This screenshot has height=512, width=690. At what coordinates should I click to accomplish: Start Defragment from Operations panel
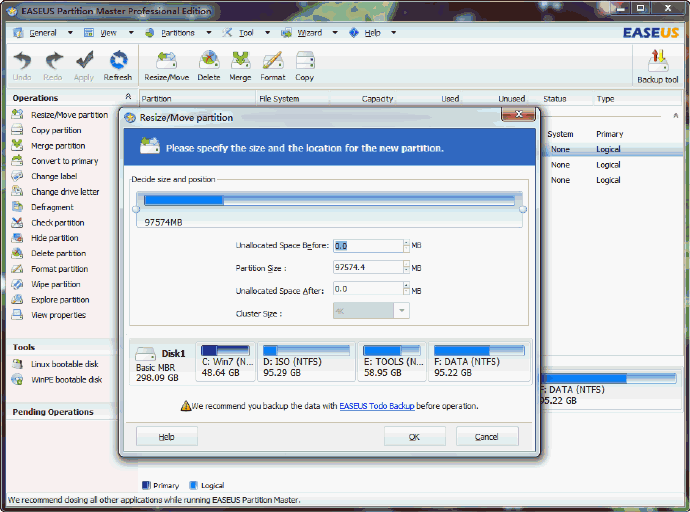pyautogui.click(x=52, y=207)
